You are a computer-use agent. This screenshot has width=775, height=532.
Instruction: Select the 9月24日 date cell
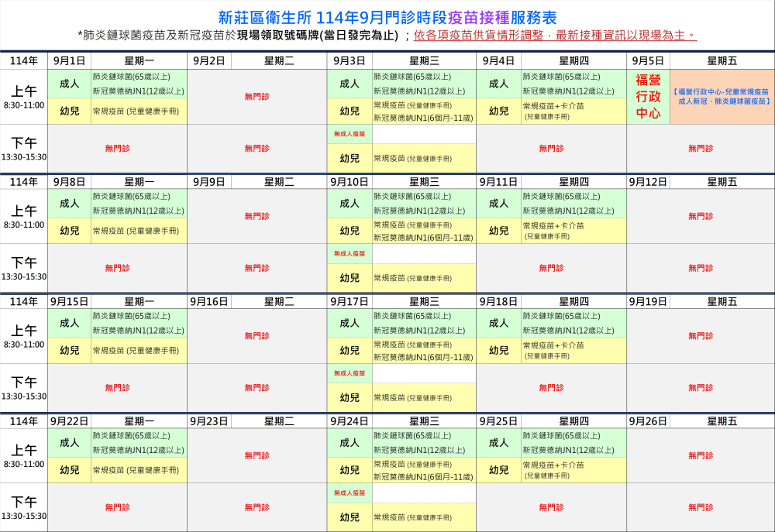pyautogui.click(x=350, y=421)
